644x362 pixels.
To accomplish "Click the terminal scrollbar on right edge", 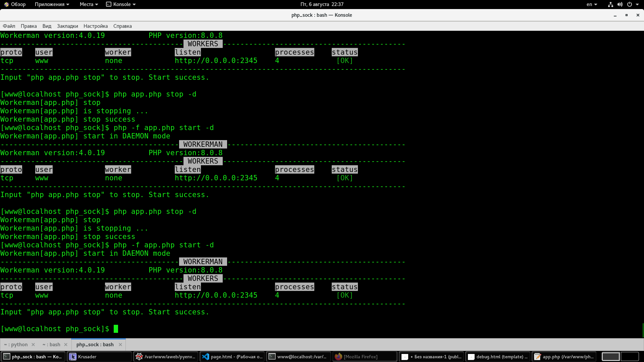I will point(642,330).
